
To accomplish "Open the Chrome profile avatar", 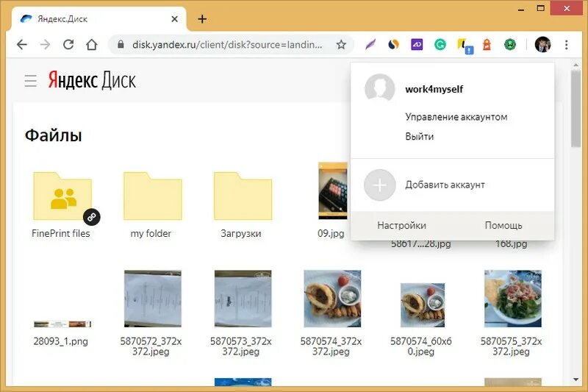I will (542, 45).
